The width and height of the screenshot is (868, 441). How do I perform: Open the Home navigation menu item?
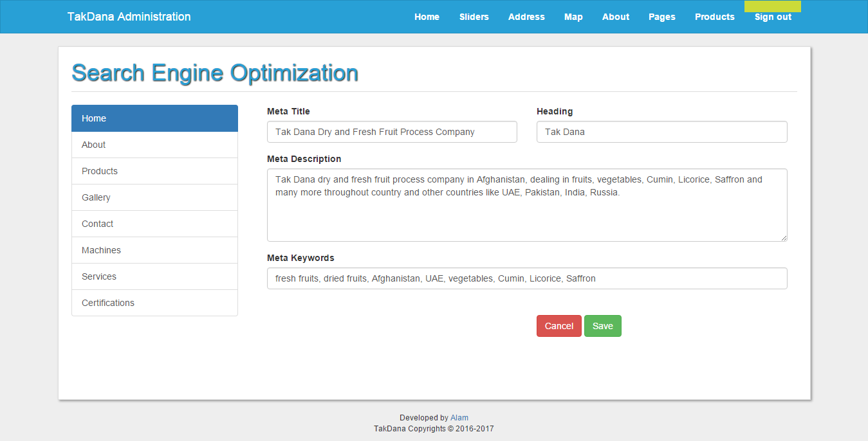(427, 17)
